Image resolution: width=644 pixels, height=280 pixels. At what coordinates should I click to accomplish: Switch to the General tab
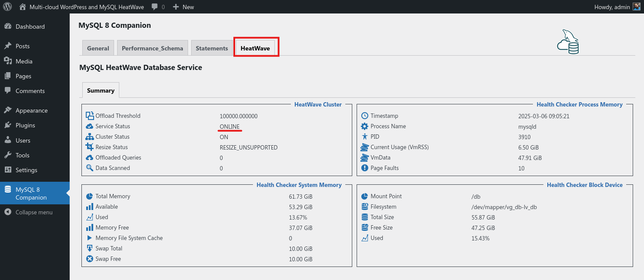[x=98, y=48]
